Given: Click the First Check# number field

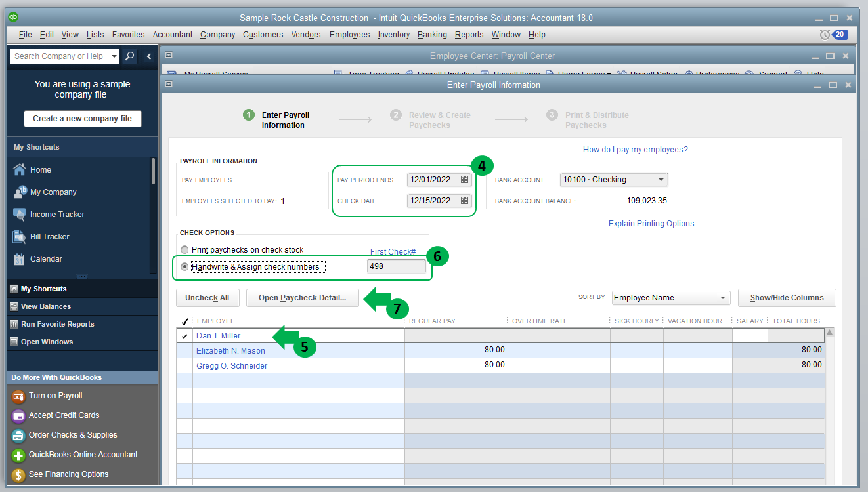Looking at the screenshot, I should 396,266.
